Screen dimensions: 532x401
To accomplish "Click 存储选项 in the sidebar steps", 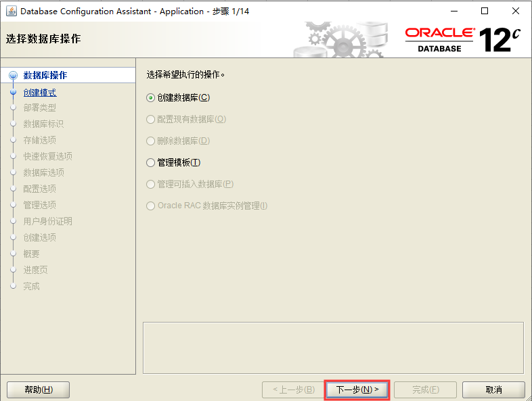I will point(40,140).
